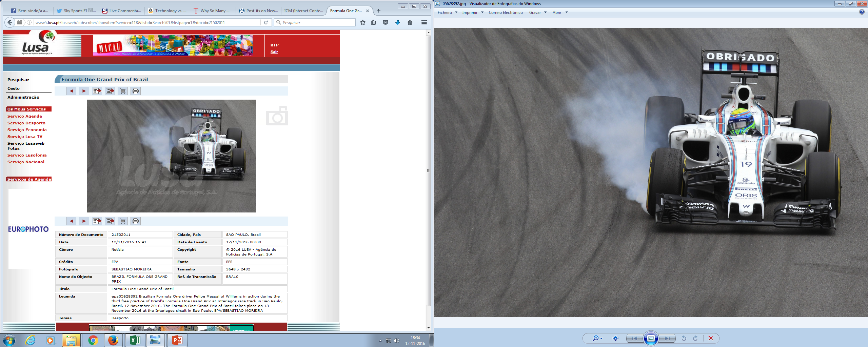Bookmark this page with the star icon
This screenshot has width=868, height=347.
(x=363, y=22)
